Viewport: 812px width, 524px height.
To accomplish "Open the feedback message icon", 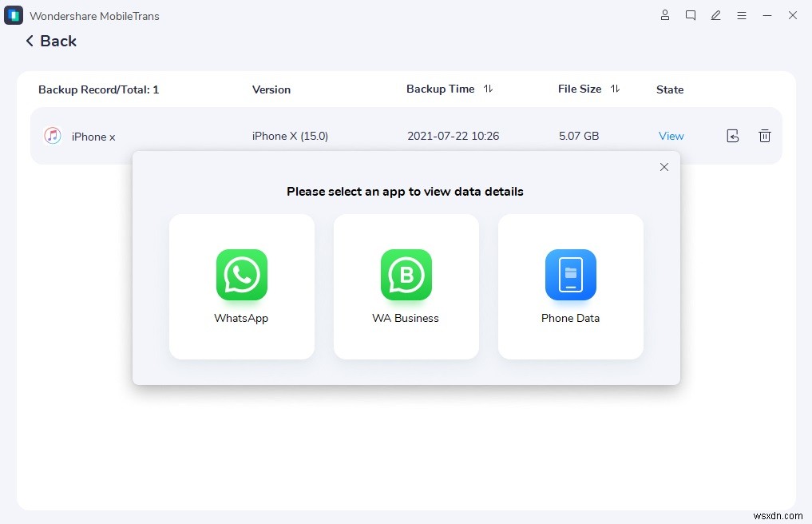I will [690, 15].
